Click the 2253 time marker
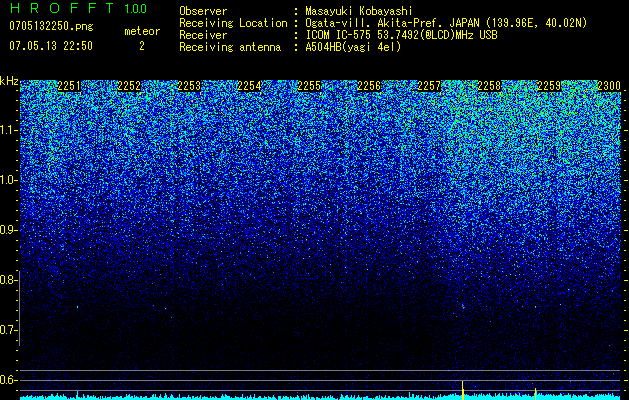 [189, 86]
